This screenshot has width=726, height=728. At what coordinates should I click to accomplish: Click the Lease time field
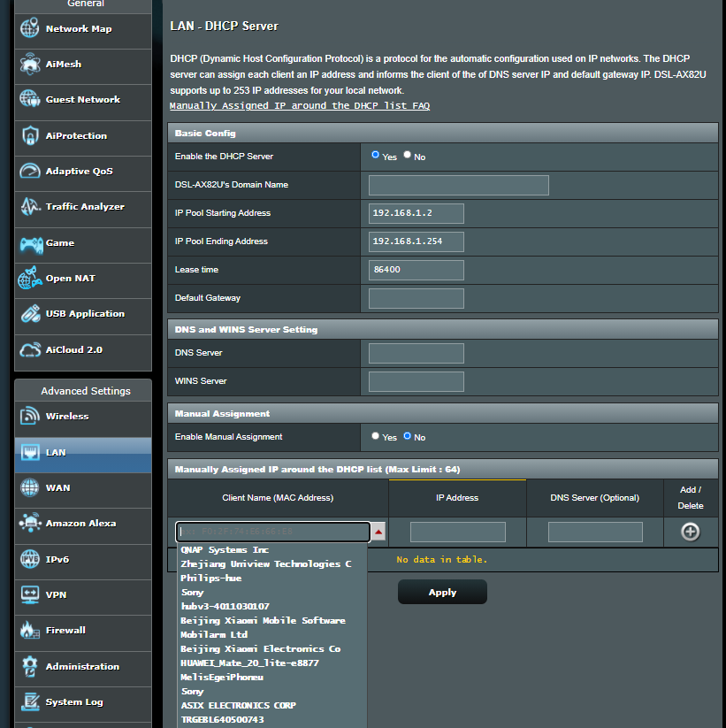[x=416, y=270]
